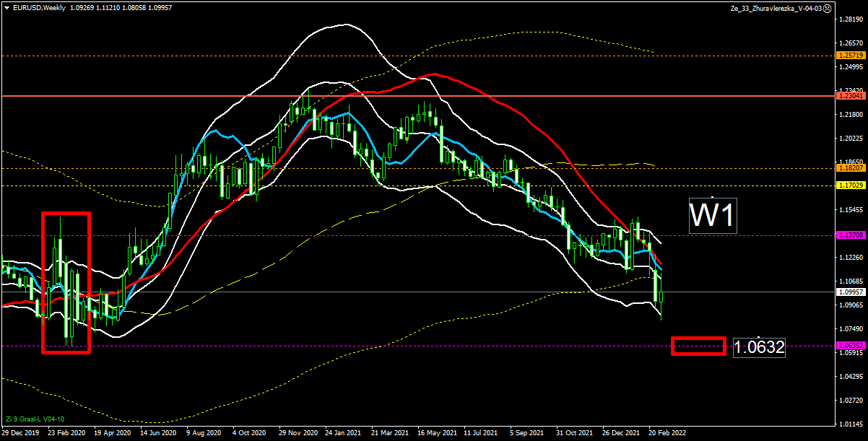This screenshot has width=868, height=441.
Task: Select the 1.0632 target price label
Action: point(759,347)
